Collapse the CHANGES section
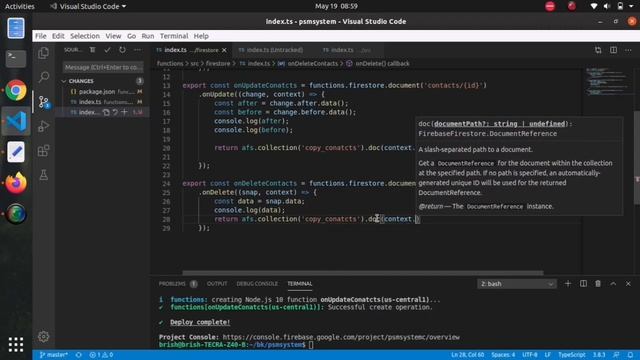Image resolution: width=640 pixels, height=360 pixels. pos(64,81)
